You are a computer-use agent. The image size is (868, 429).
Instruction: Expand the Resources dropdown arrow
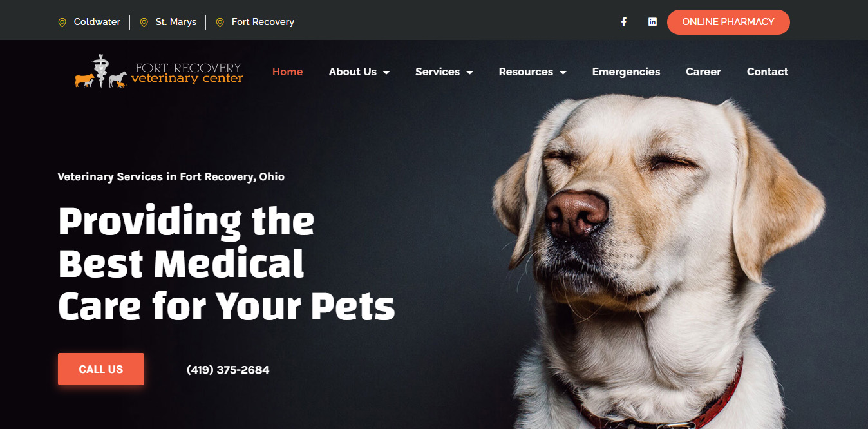pyautogui.click(x=563, y=72)
